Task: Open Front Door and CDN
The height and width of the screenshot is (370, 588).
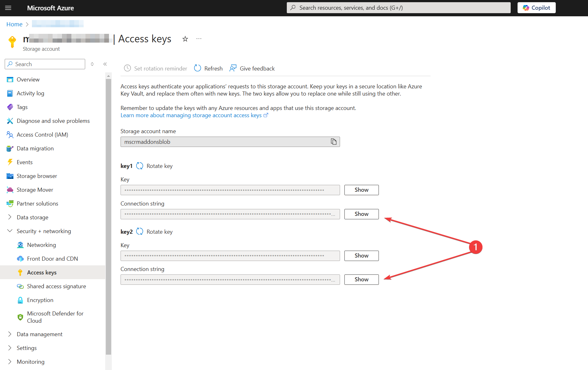Action: point(53,259)
